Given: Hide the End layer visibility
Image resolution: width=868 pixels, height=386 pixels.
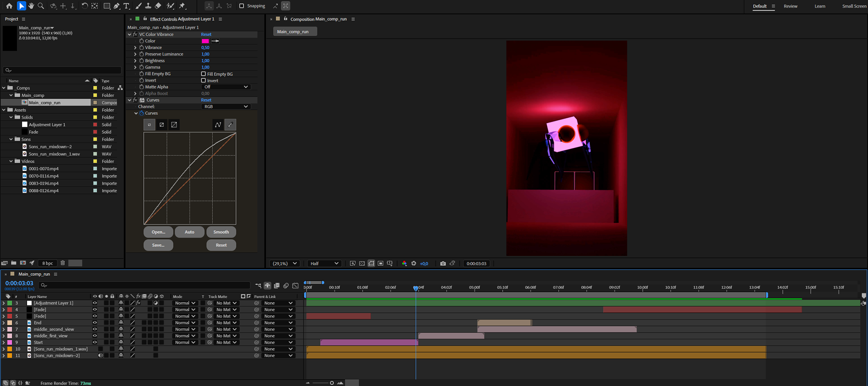Looking at the screenshot, I should click(95, 323).
